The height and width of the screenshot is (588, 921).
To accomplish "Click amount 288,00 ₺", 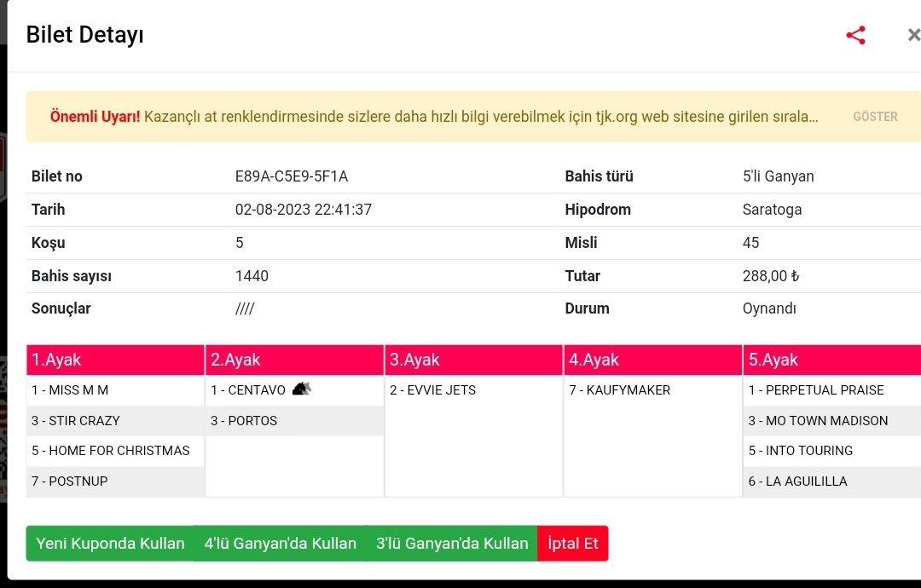I will click(x=771, y=276).
